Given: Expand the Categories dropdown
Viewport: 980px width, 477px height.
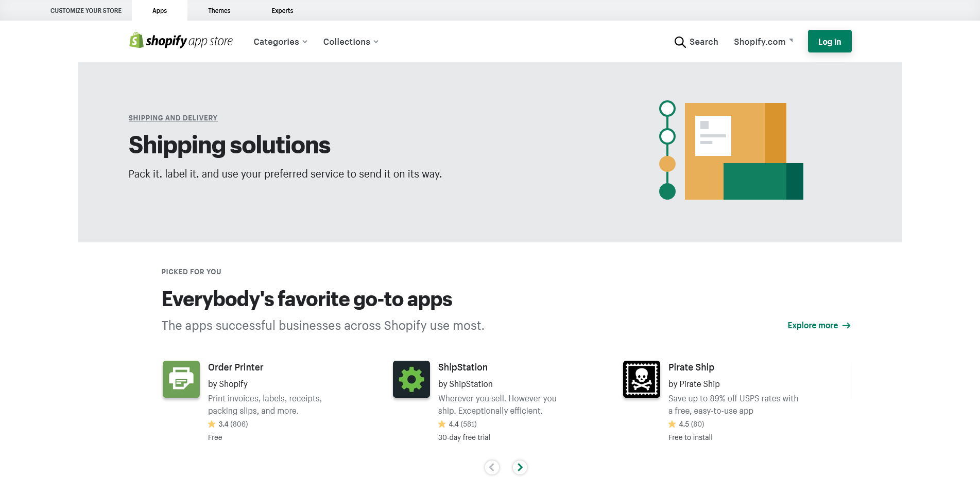Looking at the screenshot, I should coord(280,42).
